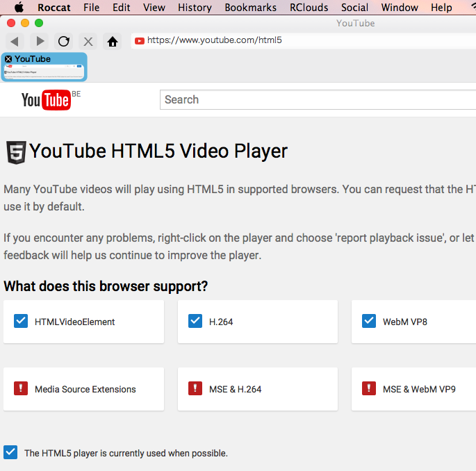Click the 'MSE & WebM VP9' label

tap(419, 389)
